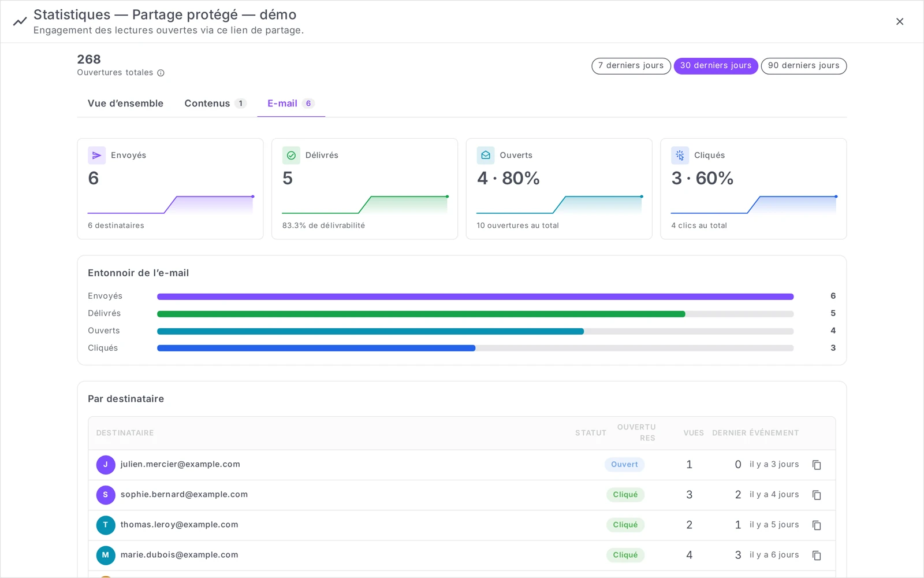924x578 pixels.
Task: Copy thomas.leroy@example.com row details
Action: (817, 525)
